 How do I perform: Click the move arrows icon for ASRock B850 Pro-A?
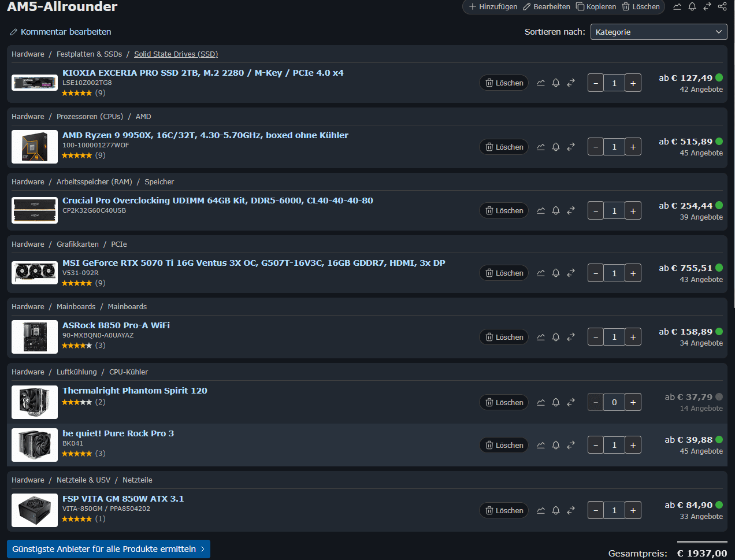[571, 337]
